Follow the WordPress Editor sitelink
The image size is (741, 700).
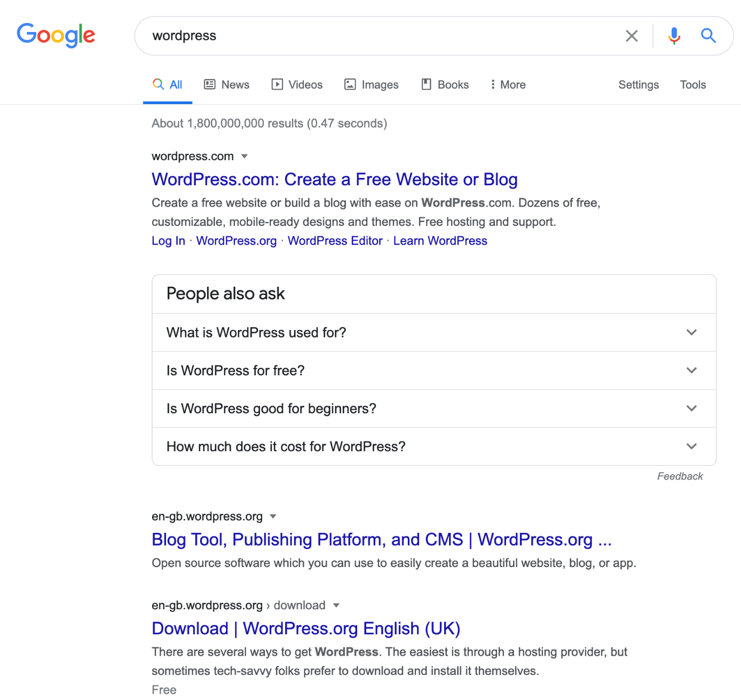(x=335, y=241)
